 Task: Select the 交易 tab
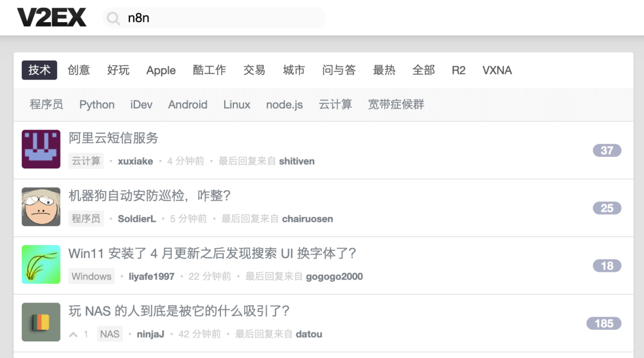[x=254, y=70]
